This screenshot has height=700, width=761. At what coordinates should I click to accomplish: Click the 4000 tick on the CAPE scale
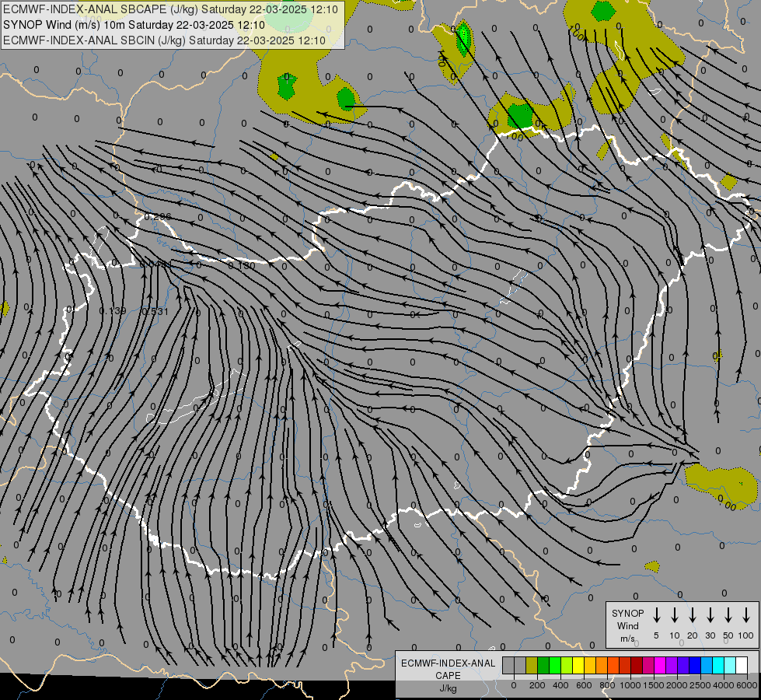(x=723, y=685)
